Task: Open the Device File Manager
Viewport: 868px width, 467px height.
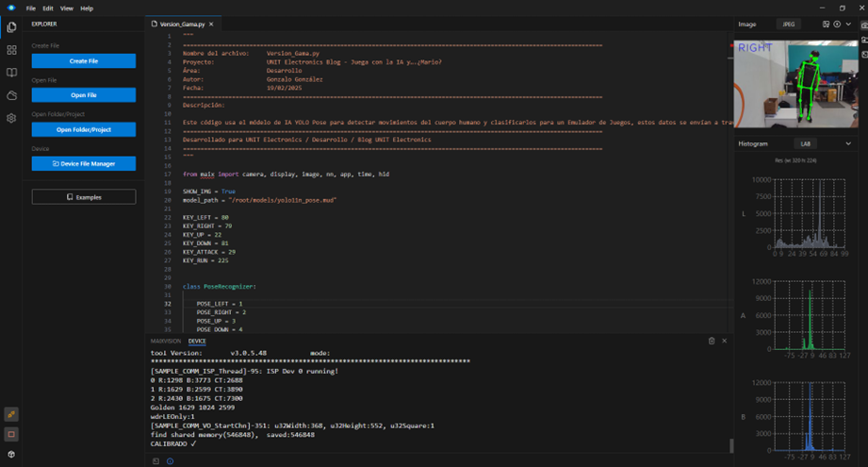Action: (84, 163)
